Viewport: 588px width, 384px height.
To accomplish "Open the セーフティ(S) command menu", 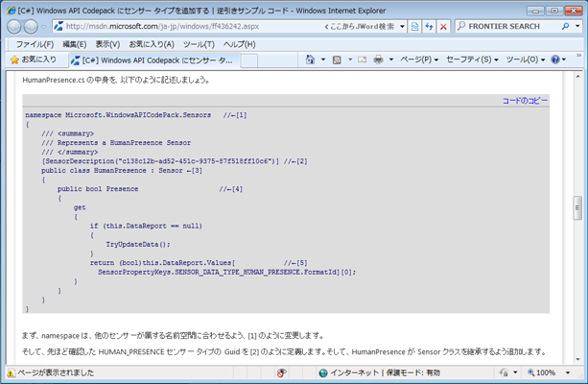I will (472, 60).
